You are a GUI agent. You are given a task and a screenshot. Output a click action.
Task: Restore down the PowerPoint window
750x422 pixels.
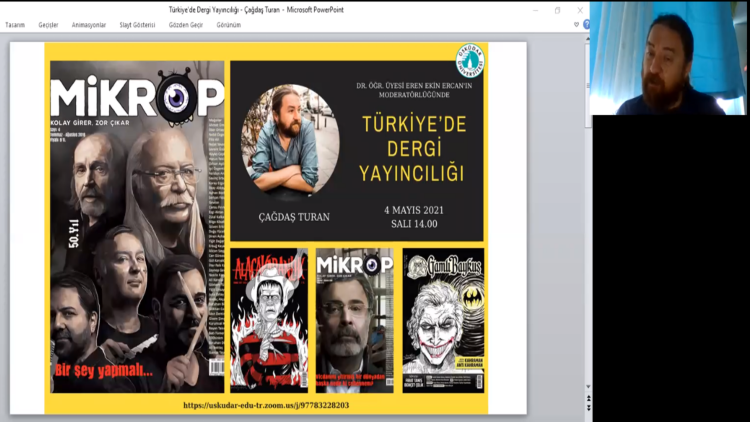(x=558, y=10)
